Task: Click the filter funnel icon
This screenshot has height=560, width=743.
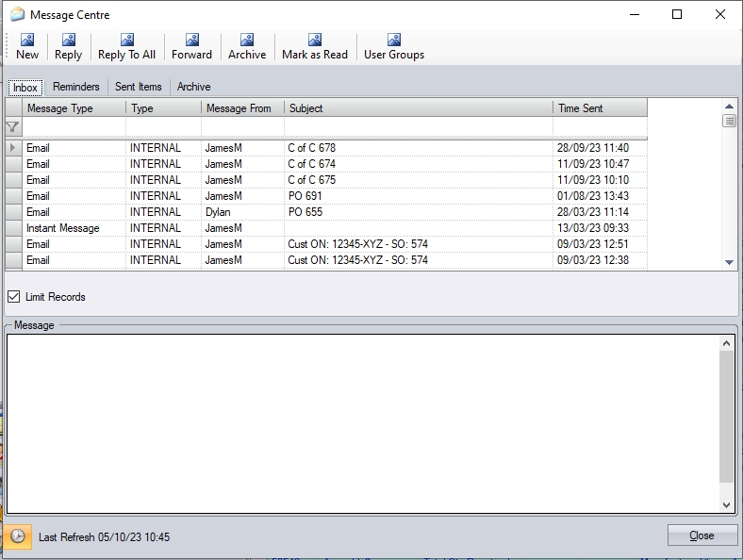Action: 13,127
